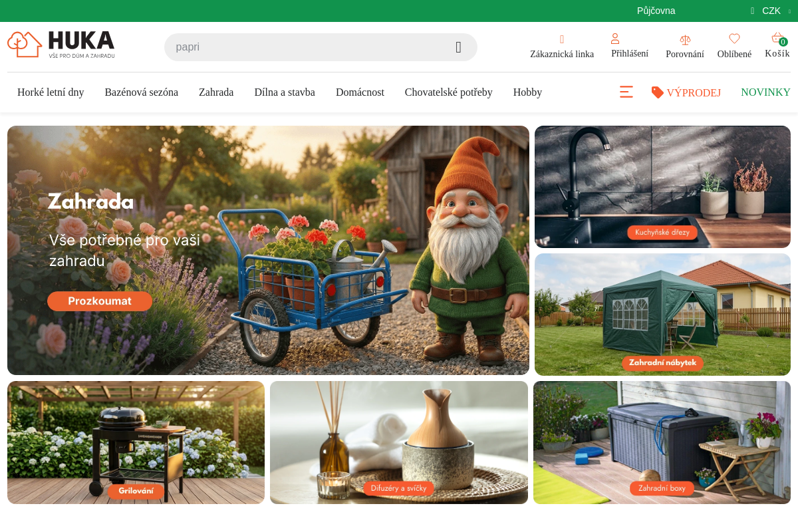Click the NOVINKY link

[765, 92]
